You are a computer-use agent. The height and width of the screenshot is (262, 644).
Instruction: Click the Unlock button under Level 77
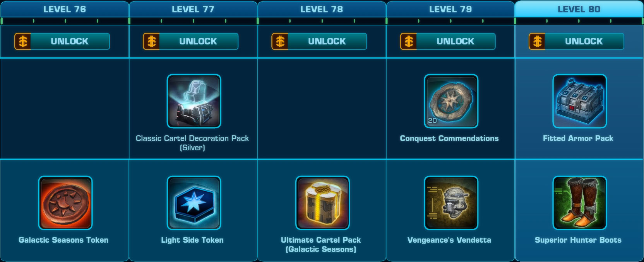[190, 41]
